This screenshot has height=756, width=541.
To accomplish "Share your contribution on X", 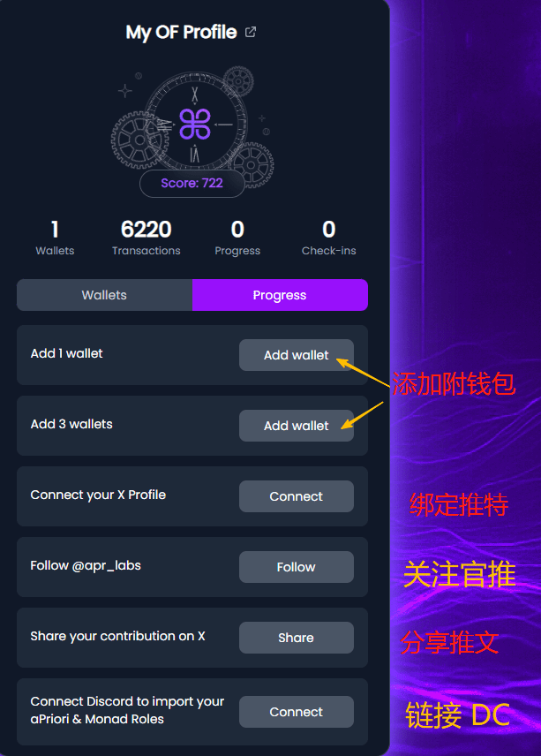I will (x=297, y=638).
